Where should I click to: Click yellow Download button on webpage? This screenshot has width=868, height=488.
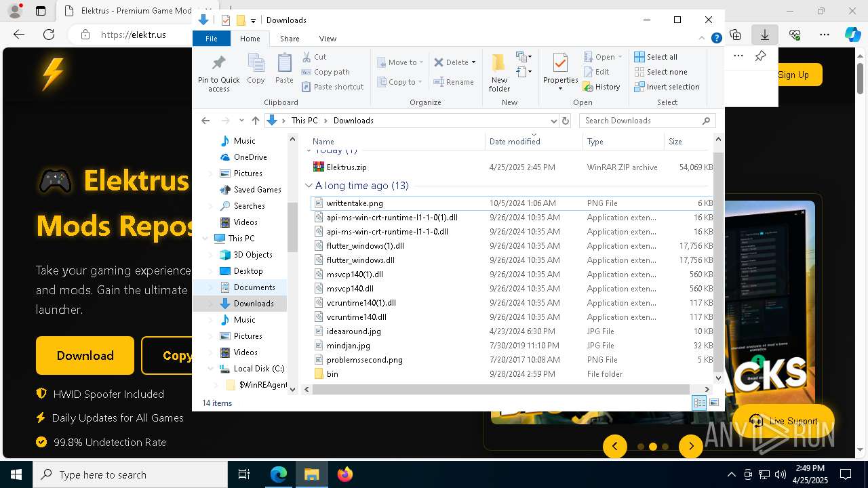point(85,355)
